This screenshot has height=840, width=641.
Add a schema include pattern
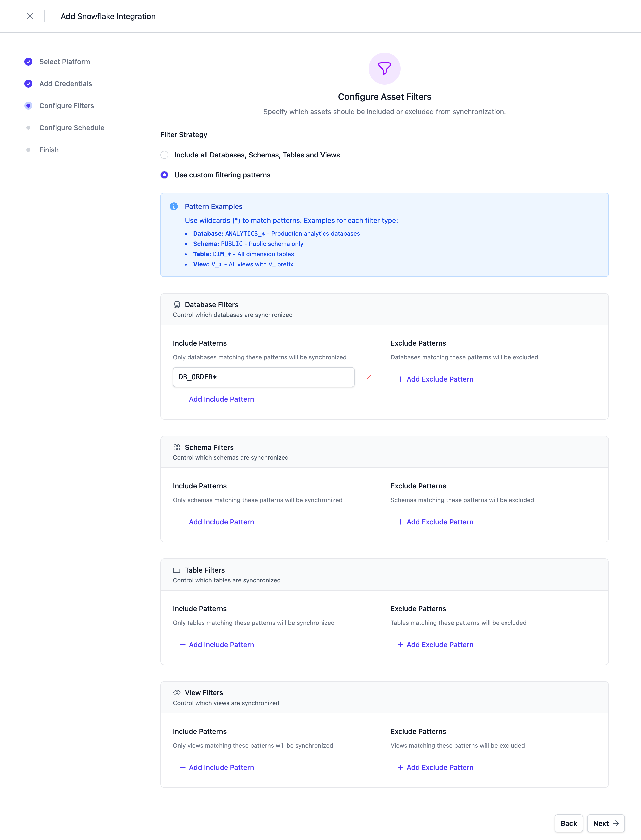tap(217, 522)
